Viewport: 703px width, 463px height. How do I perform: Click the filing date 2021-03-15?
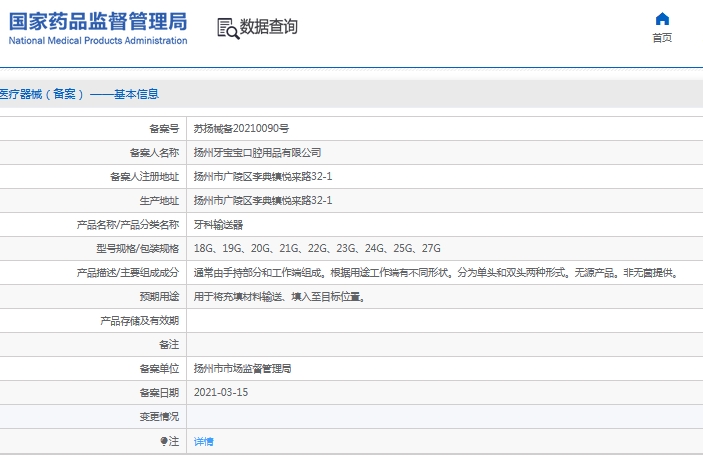tap(221, 392)
